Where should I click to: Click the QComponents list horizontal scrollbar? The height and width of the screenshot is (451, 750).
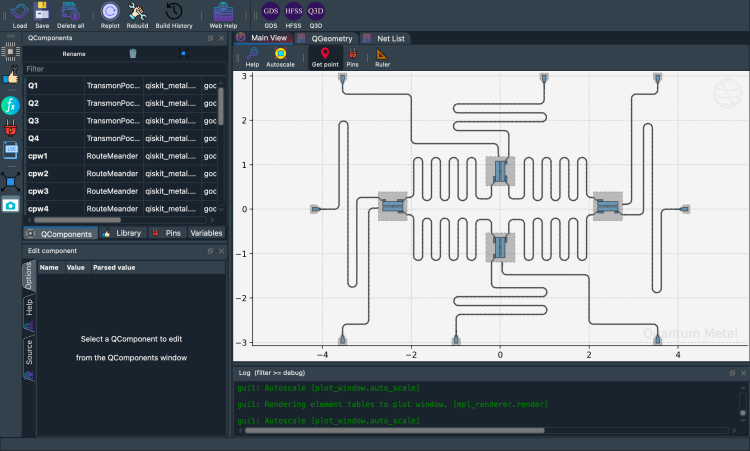(77, 220)
